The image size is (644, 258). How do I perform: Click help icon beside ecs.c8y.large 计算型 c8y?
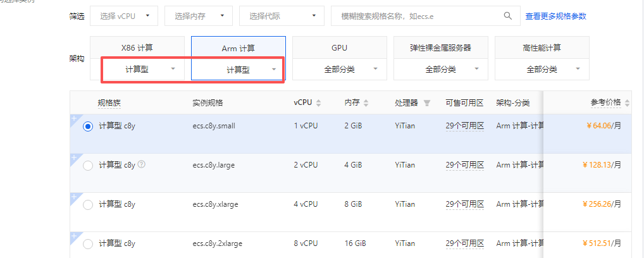142,164
